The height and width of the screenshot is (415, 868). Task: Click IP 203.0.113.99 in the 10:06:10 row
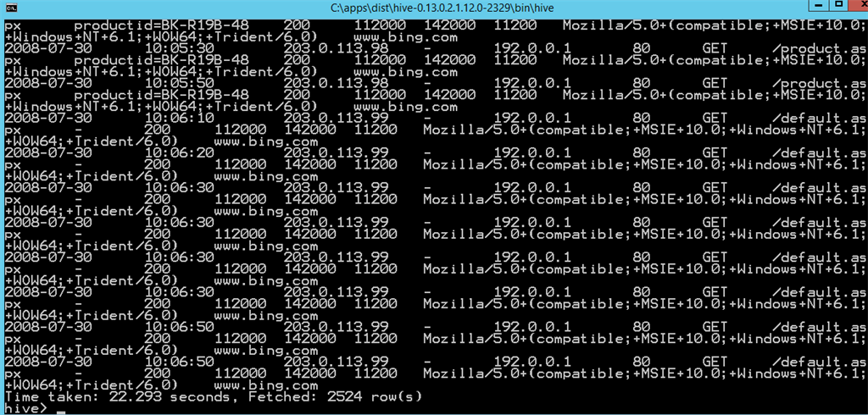pyautogui.click(x=336, y=118)
